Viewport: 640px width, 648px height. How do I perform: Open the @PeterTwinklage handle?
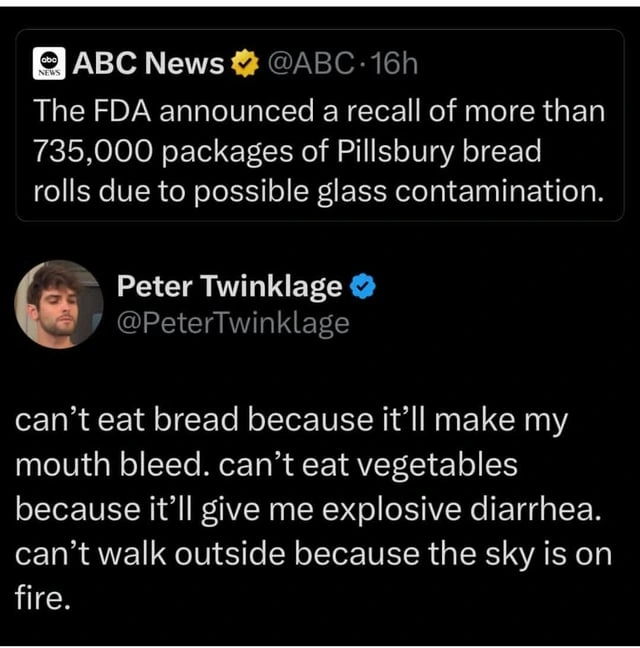pos(233,323)
